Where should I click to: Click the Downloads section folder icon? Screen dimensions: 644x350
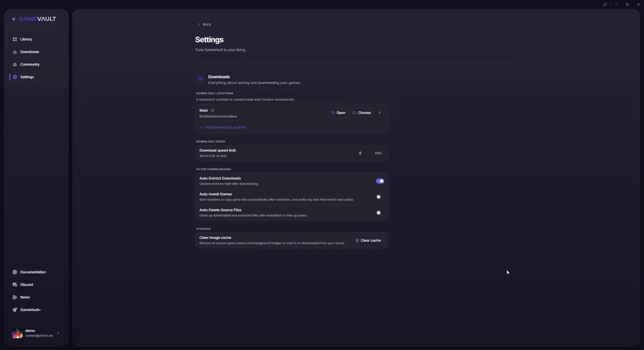click(200, 78)
